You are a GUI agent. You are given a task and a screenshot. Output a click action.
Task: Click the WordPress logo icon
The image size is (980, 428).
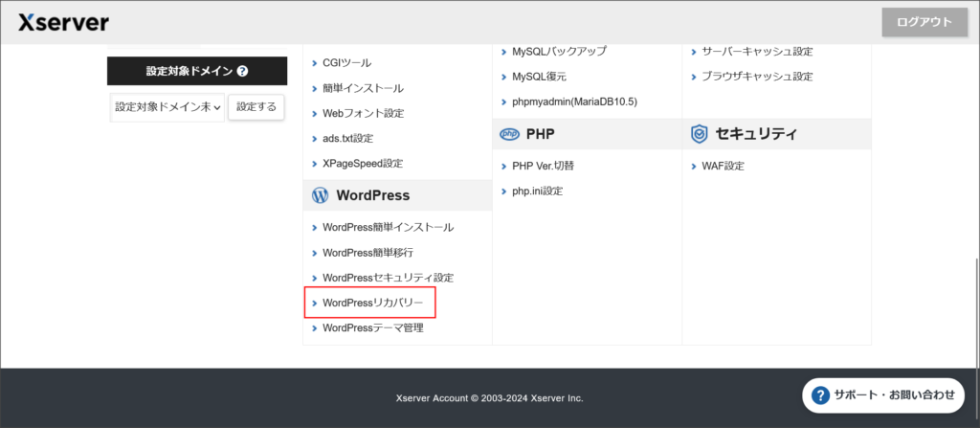pyautogui.click(x=320, y=196)
